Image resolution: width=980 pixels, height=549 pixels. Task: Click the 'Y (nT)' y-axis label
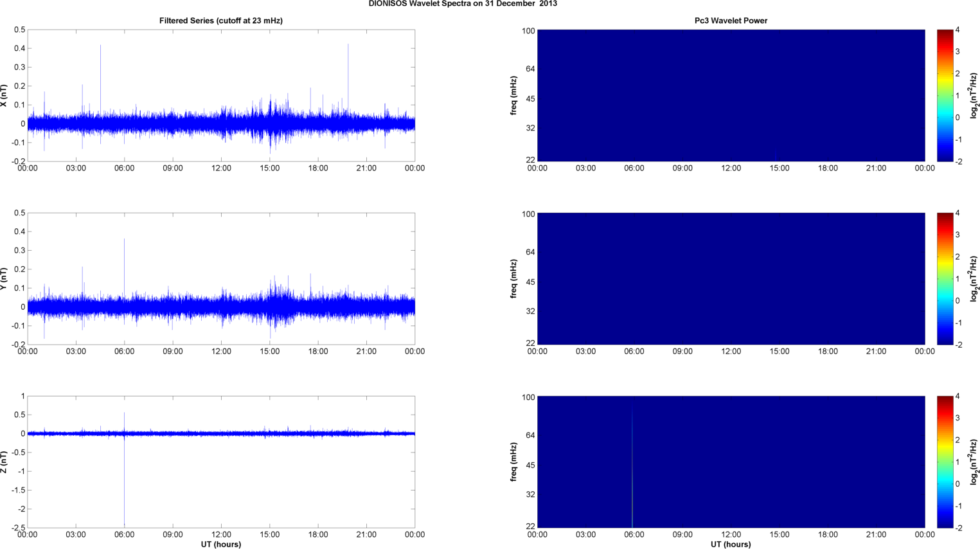tap(4, 279)
